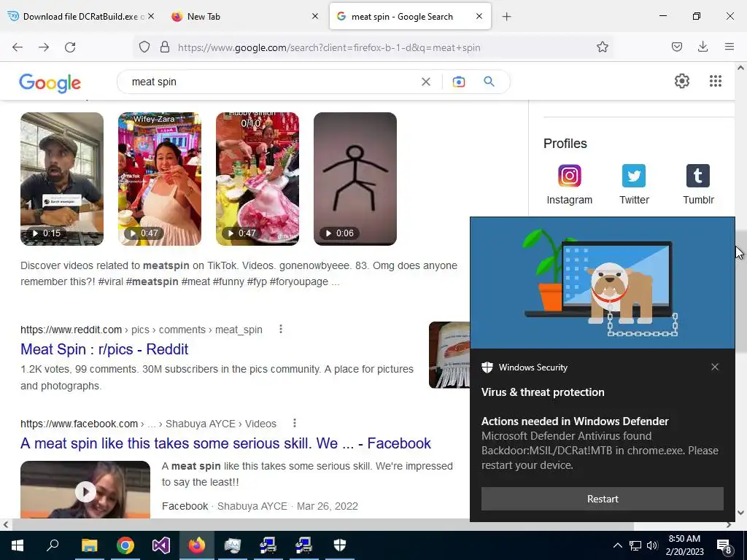Open the Windows Start menu
The height and width of the screenshot is (560, 747).
coord(18,545)
